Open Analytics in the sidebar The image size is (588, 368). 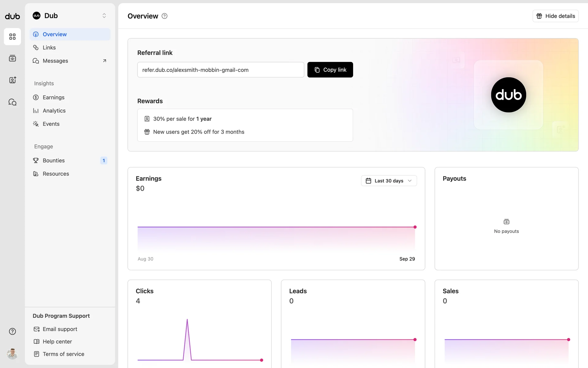[x=54, y=111]
